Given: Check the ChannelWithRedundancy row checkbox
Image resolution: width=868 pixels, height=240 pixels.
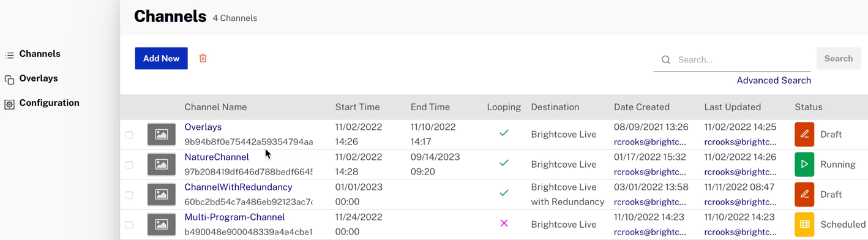Looking at the screenshot, I should pos(129,195).
